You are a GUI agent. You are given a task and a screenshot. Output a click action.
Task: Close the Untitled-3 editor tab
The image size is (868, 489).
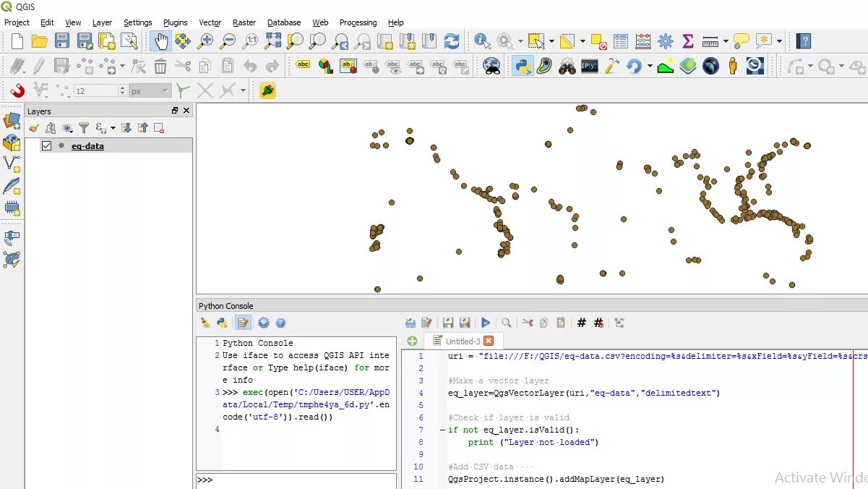[489, 341]
